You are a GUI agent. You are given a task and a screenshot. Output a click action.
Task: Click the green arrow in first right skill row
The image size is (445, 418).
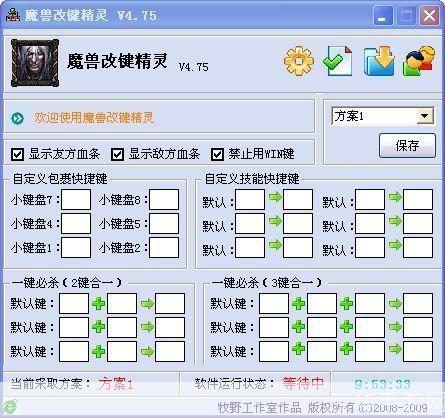coord(395,197)
